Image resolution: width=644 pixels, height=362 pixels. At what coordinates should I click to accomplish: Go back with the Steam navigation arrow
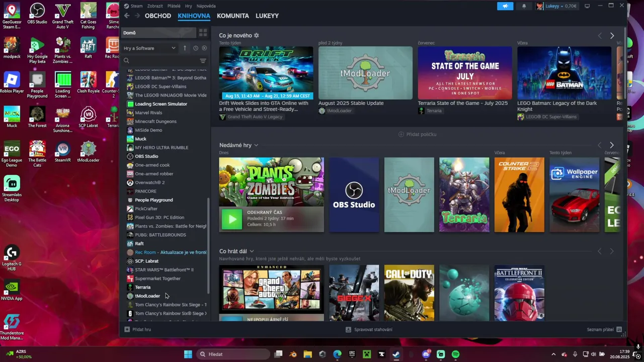pos(127,16)
